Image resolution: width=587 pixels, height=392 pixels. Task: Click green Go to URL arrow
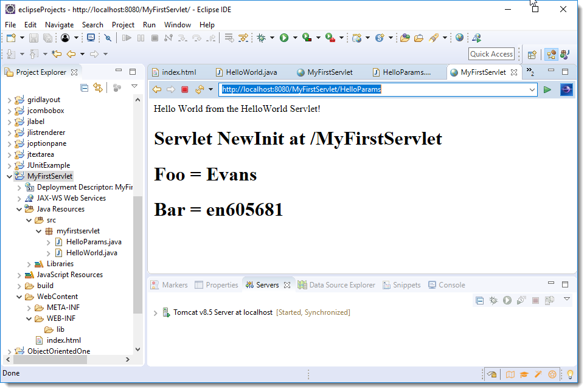tap(547, 90)
